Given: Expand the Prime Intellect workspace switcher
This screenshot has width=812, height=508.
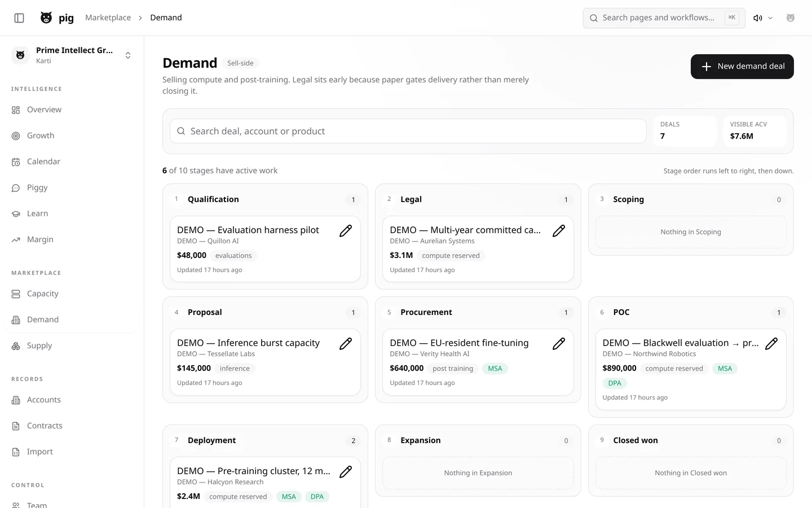Looking at the screenshot, I should (128, 55).
